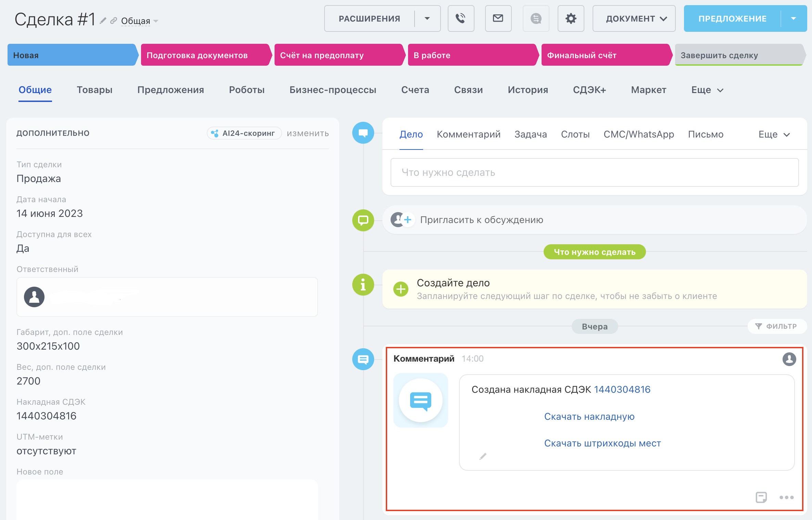Click the Что нужно сделать input field
Viewport: 812px width, 520px height.
coord(594,172)
